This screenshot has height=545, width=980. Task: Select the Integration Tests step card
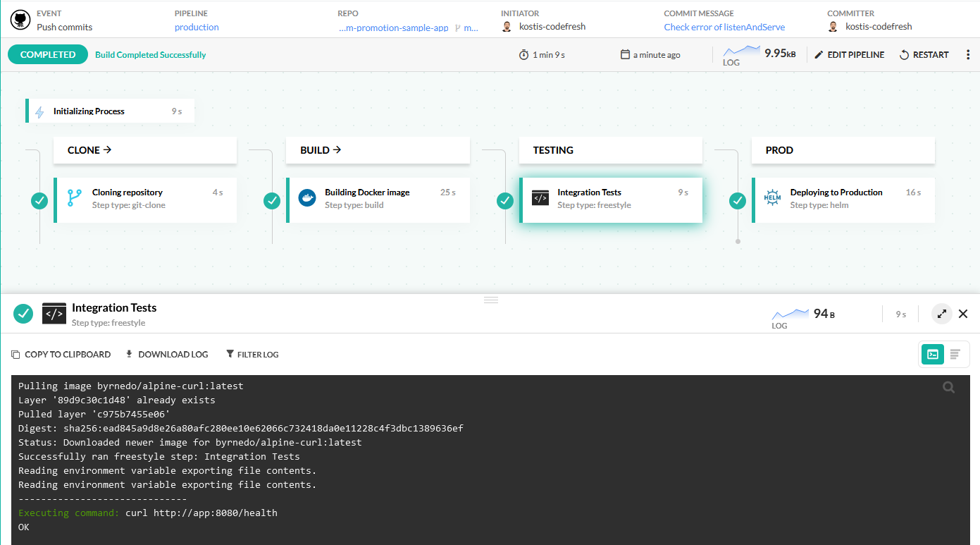pyautogui.click(x=611, y=199)
